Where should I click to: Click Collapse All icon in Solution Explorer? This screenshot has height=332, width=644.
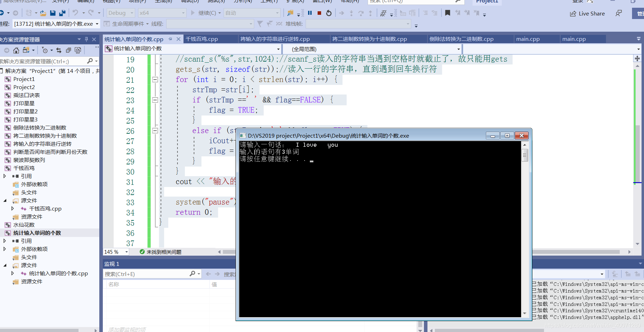point(68,50)
